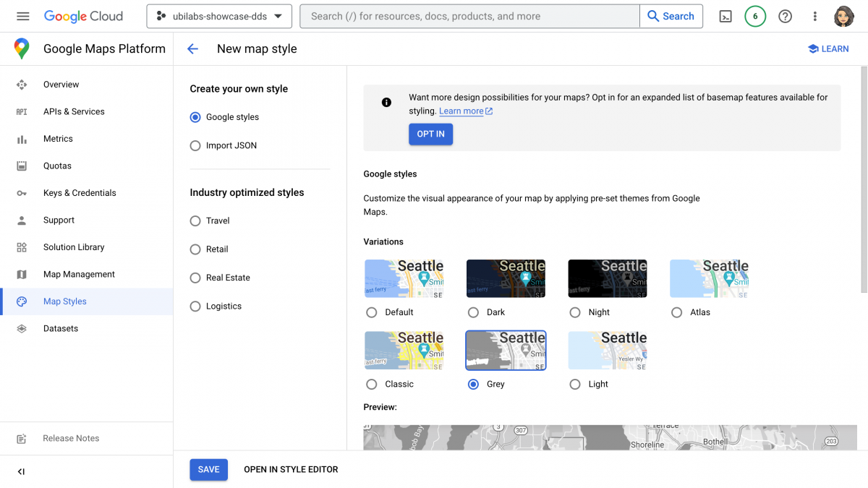Go back using the blue back arrow

(x=192, y=49)
